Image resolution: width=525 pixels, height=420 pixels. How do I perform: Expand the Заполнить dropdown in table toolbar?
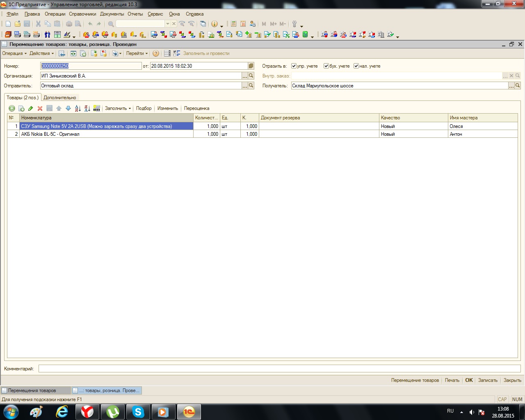tap(118, 108)
